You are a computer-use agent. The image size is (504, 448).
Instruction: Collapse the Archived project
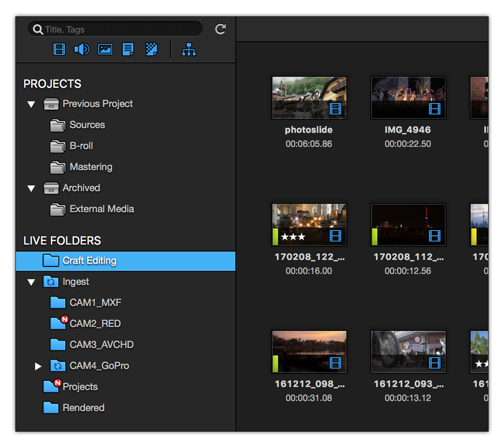pyautogui.click(x=31, y=188)
